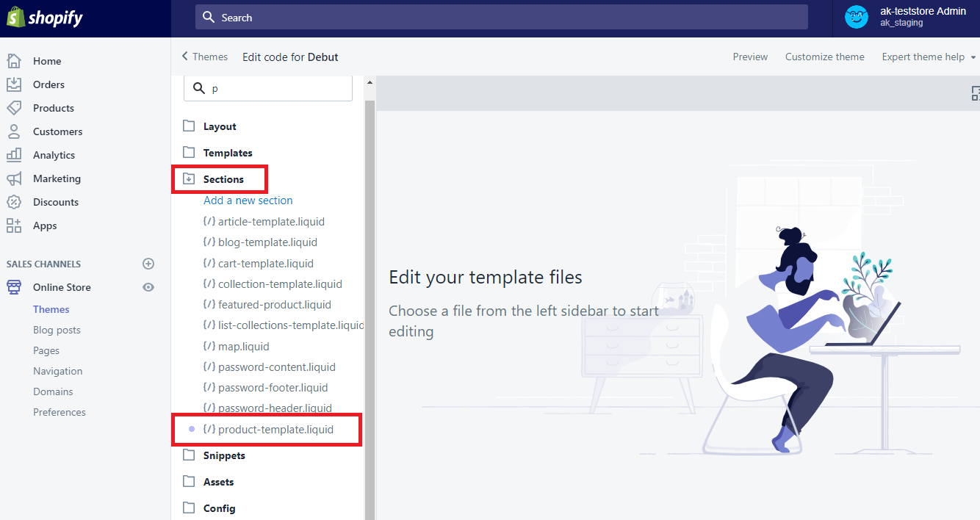This screenshot has width=980, height=520.
Task: View online store via eye icon
Action: (x=148, y=287)
